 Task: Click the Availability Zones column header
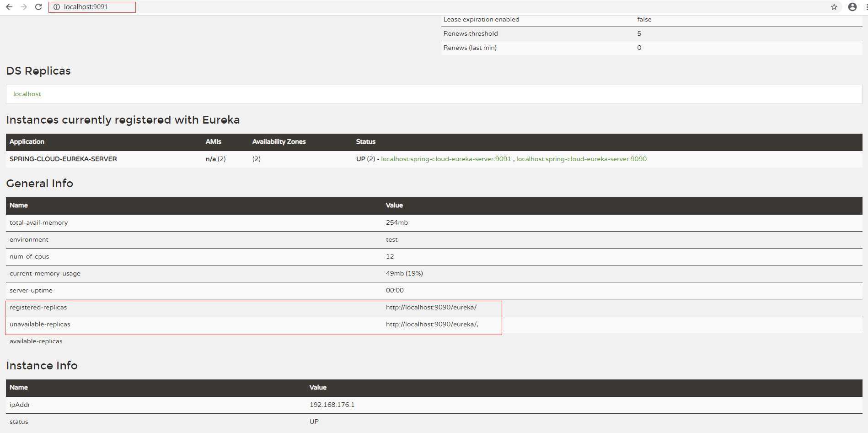click(279, 141)
